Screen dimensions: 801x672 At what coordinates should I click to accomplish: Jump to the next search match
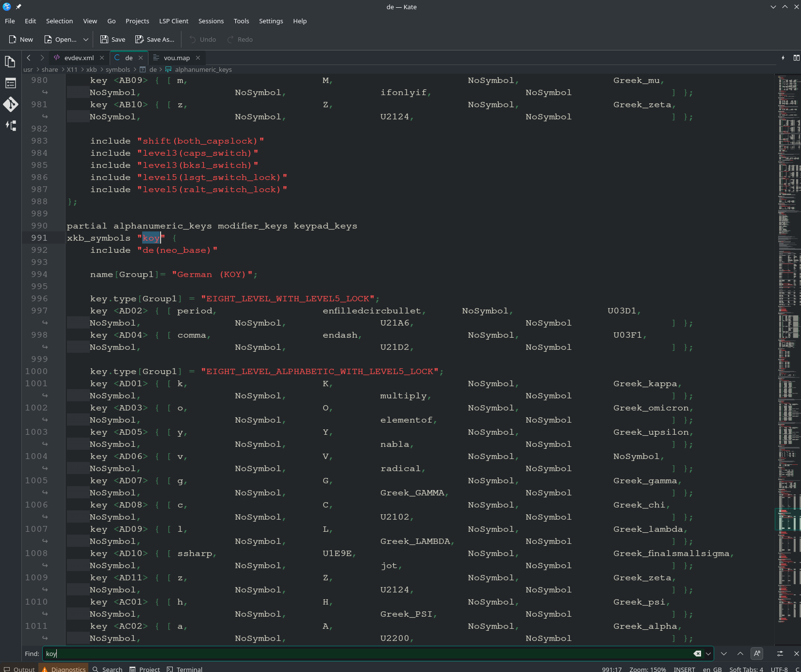(724, 654)
